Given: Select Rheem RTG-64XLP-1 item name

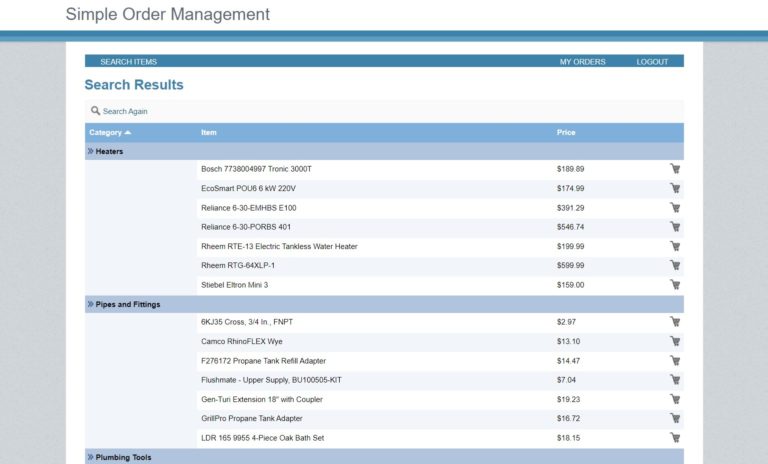Looking at the screenshot, I should click(x=238, y=266).
